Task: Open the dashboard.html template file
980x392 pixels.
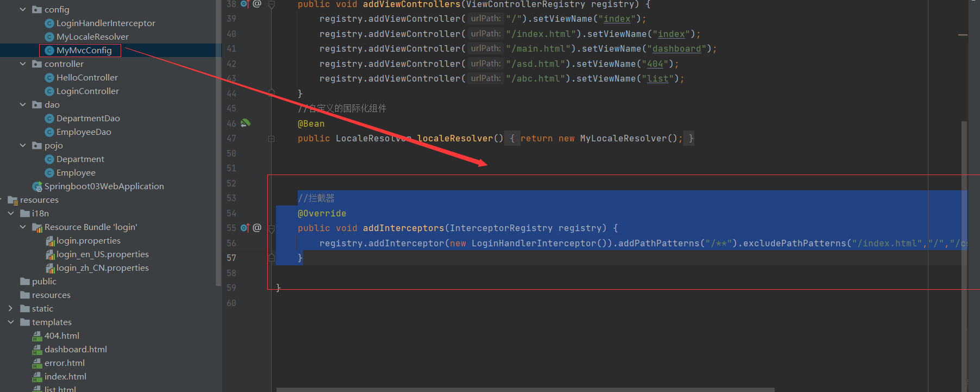Action: 76,350
